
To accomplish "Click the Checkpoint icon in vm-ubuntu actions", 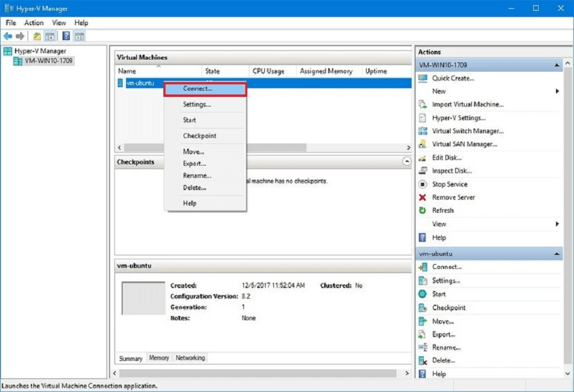I will click(423, 308).
